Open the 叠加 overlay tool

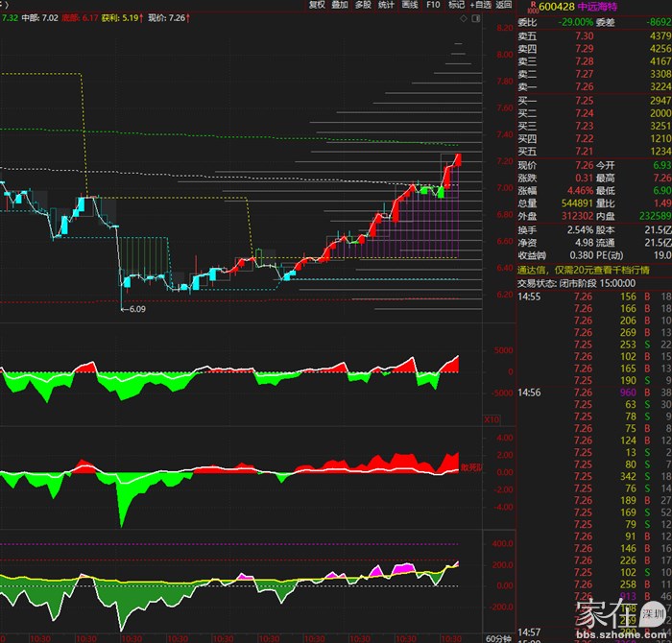340,5
